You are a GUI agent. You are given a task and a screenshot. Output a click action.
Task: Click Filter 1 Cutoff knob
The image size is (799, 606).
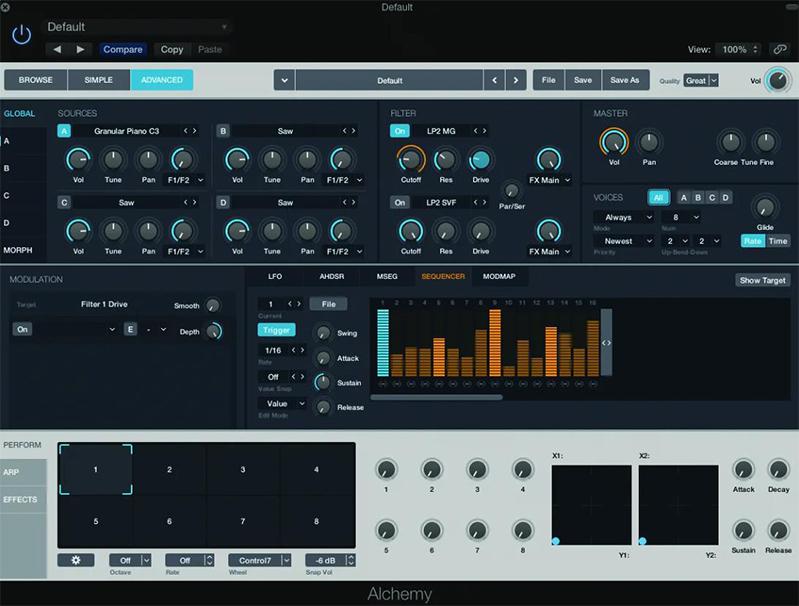[x=411, y=160]
